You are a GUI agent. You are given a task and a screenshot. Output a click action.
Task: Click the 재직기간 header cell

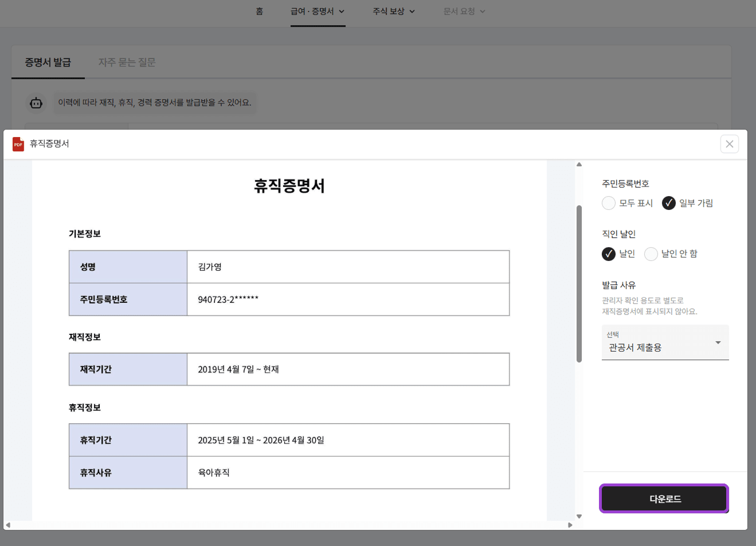128,369
